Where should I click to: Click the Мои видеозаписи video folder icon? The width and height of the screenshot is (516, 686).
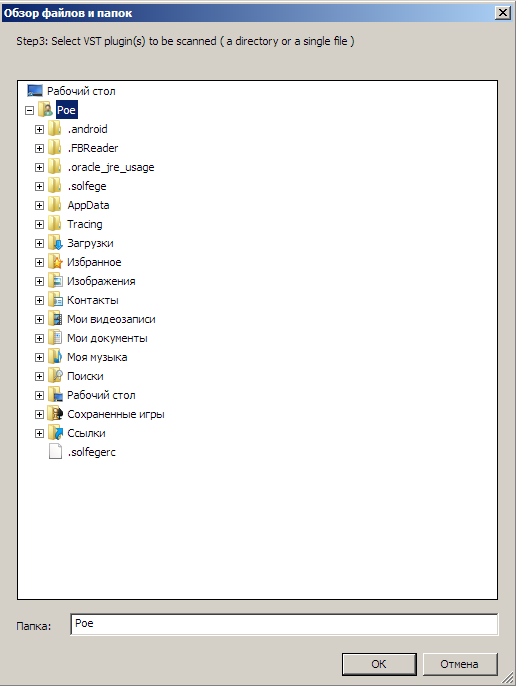coord(55,319)
